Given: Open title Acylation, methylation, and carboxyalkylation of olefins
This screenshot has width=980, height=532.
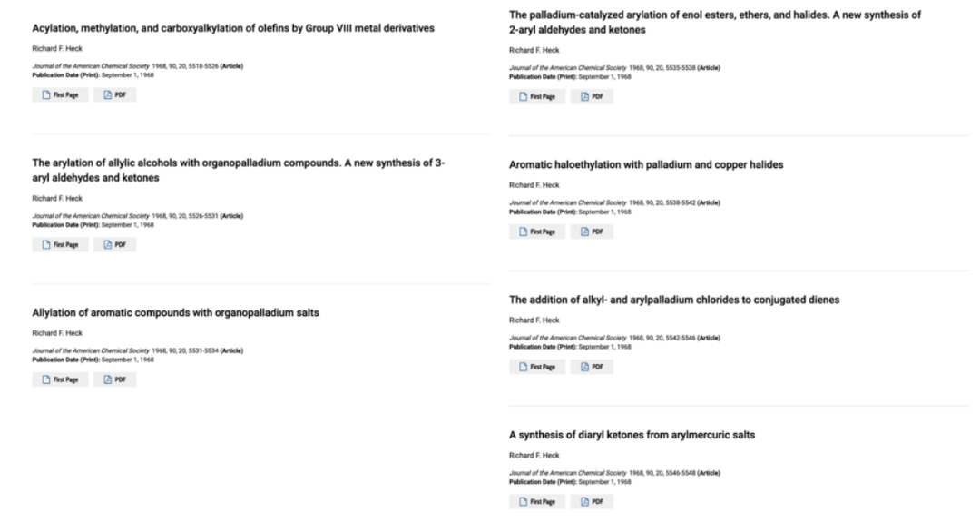Looking at the screenshot, I should [233, 28].
